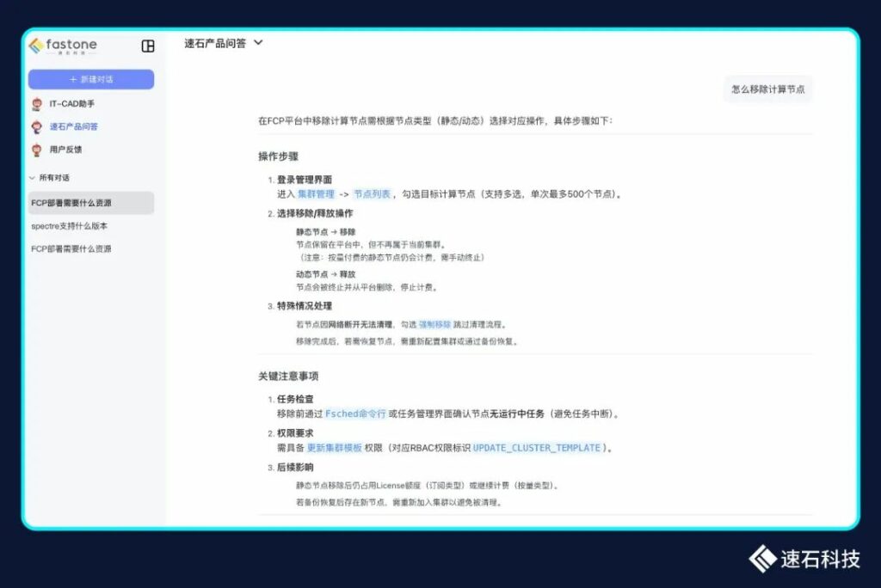Click the 集群管理 highlighted link
Screen dimensions: 881x588
[x=316, y=194]
